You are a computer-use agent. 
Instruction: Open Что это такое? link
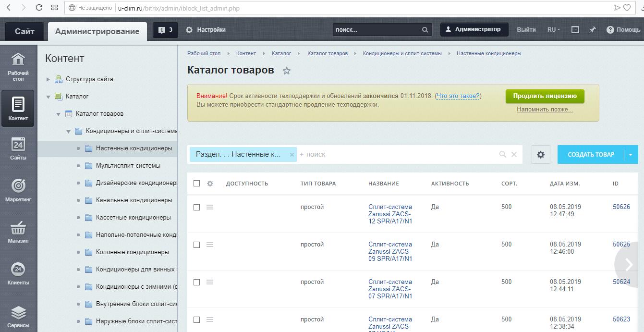pos(458,96)
